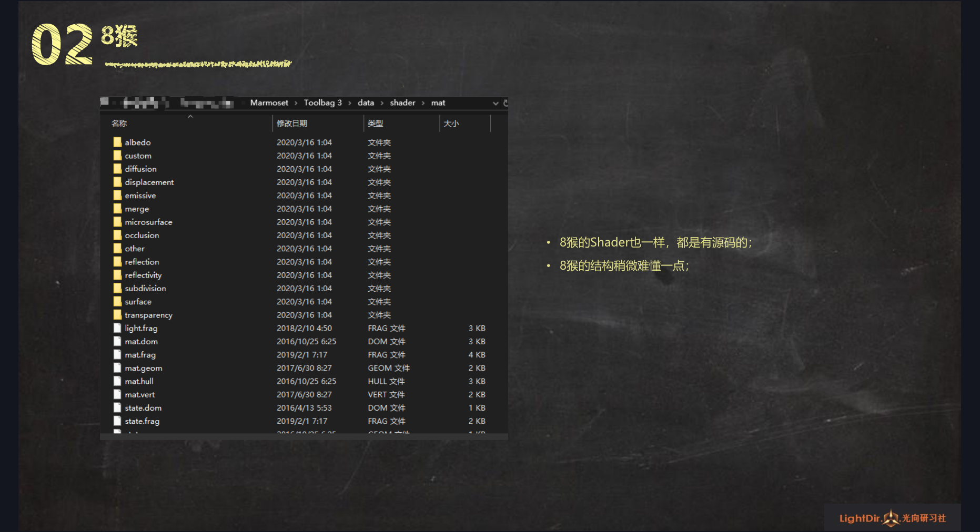Select the file name mat.frag
This screenshot has width=980, height=532.
[x=140, y=355]
